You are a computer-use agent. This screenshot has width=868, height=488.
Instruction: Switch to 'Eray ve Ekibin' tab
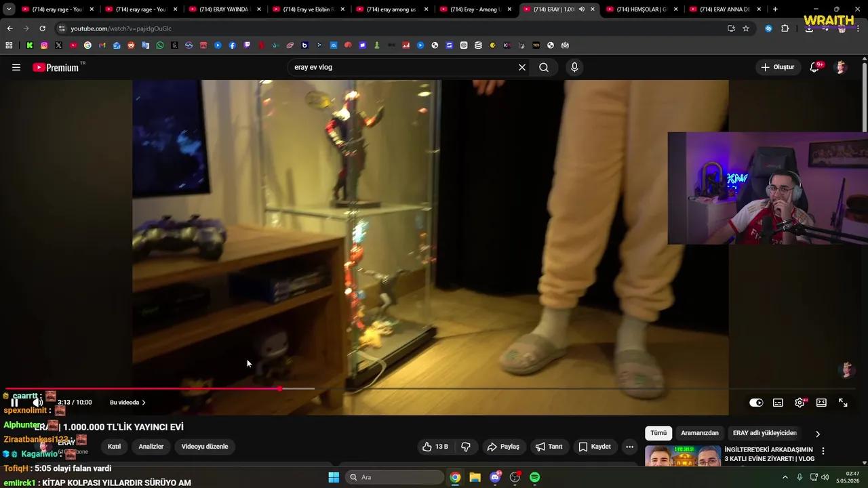coord(309,9)
